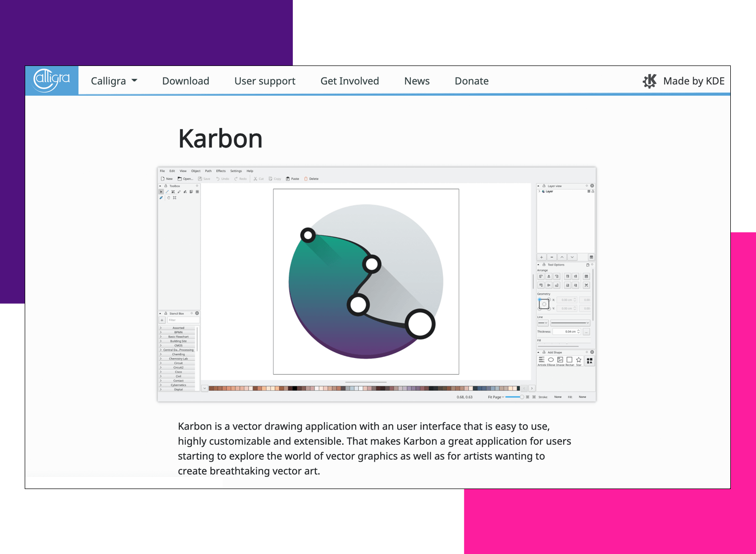
Task: Click the Delete toolbar button
Action: point(311,179)
